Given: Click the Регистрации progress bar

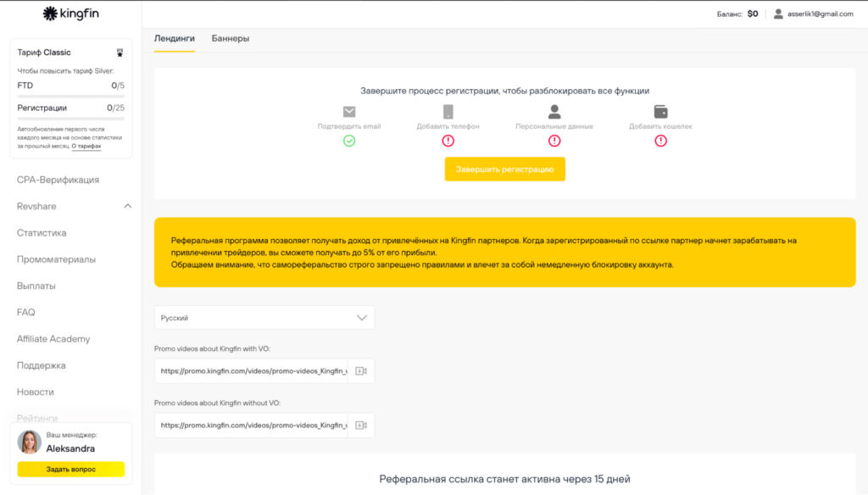Looking at the screenshot, I should [71, 119].
